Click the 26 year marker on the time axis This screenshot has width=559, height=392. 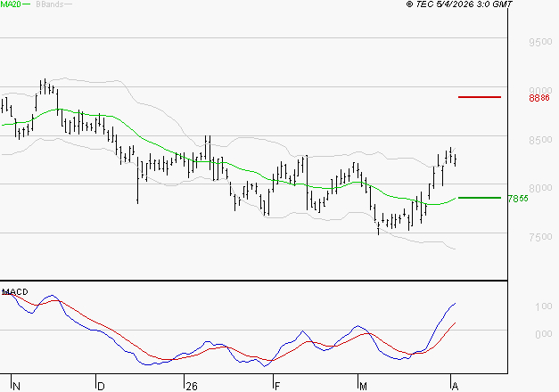192,387
